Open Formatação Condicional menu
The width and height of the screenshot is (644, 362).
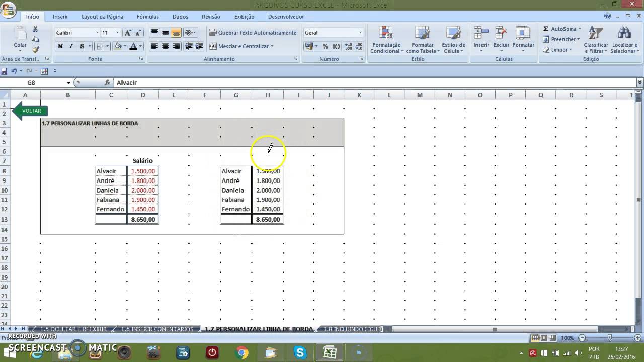tap(386, 40)
